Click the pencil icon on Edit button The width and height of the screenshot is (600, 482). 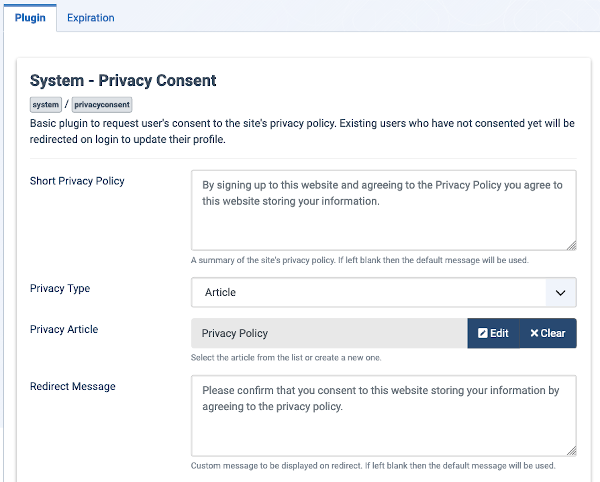tap(483, 333)
